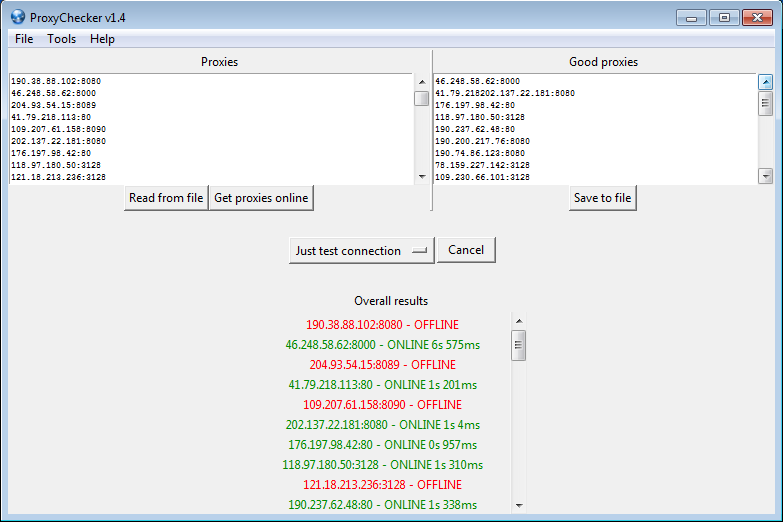Click the ProxyChecker globe icon in title bar
This screenshot has height=522, width=783.
(17, 17)
